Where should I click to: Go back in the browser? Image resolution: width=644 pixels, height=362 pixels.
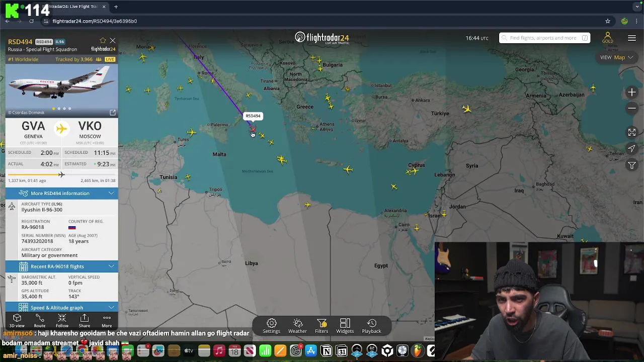point(8,21)
